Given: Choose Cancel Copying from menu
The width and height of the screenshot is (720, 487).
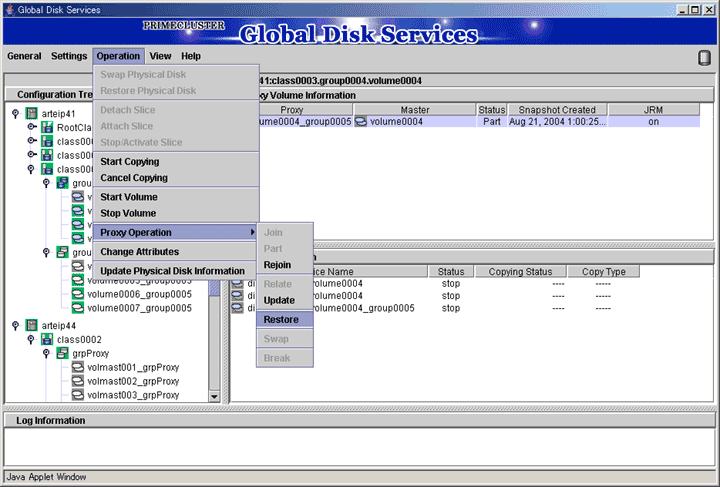Looking at the screenshot, I should pyautogui.click(x=176, y=178).
